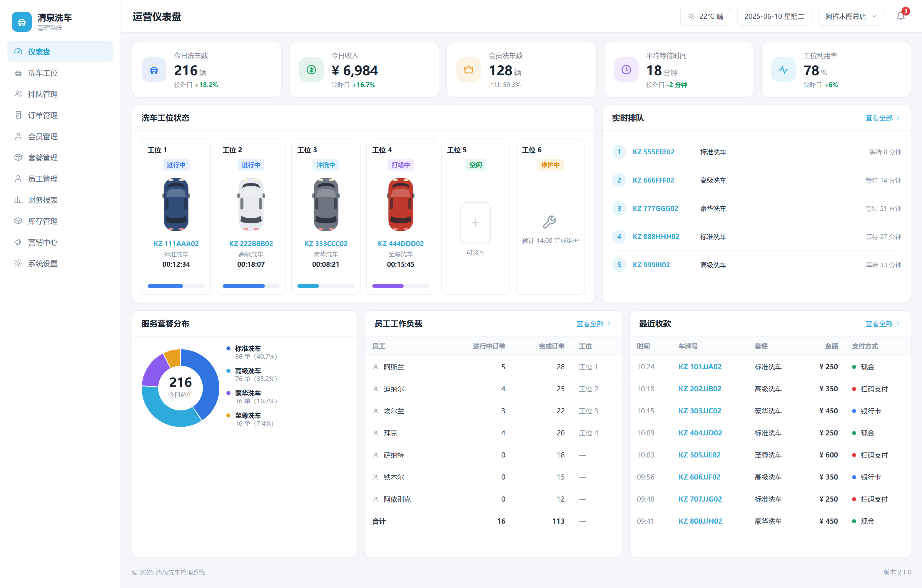This screenshot has height=588, width=922.
Task: Click the plus icon in 工位 5
Action: point(475,223)
